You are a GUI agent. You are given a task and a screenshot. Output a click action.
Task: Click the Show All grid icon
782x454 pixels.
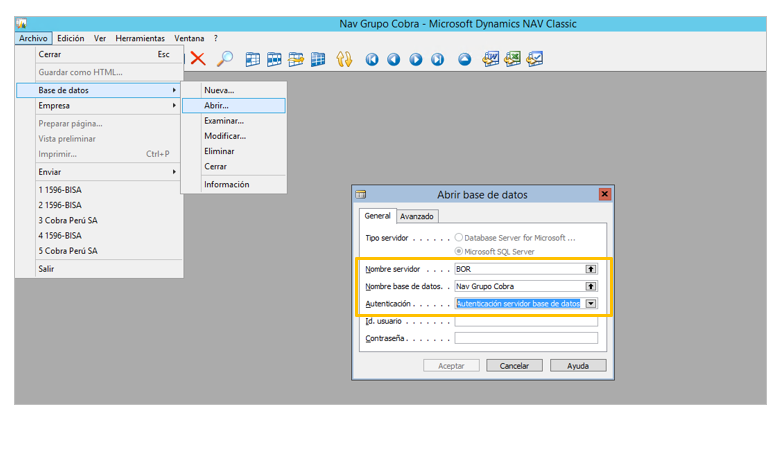click(x=318, y=59)
